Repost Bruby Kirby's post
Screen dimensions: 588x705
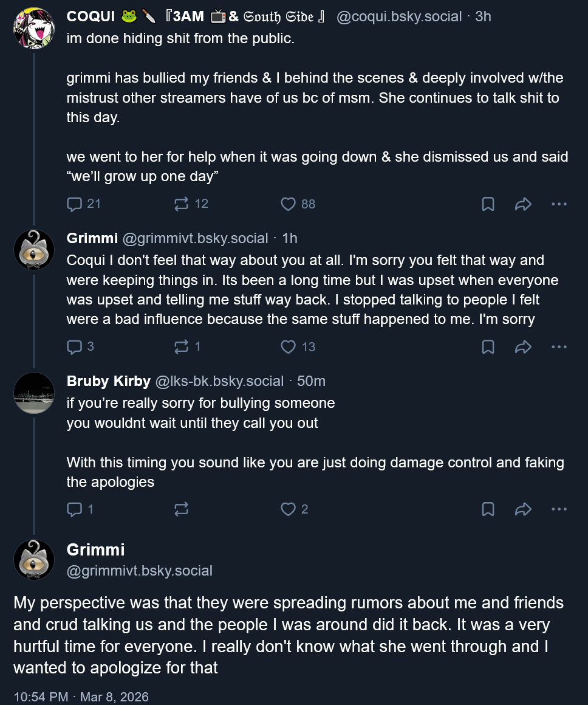tap(181, 509)
